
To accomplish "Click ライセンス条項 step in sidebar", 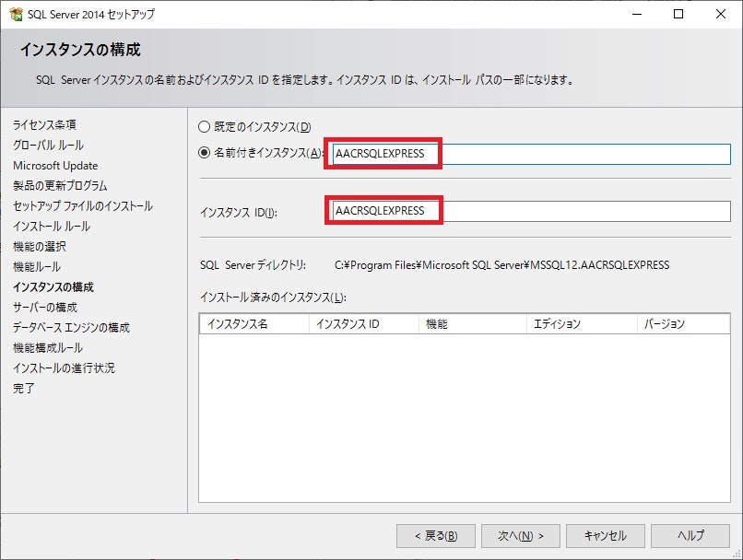I will pos(44,124).
